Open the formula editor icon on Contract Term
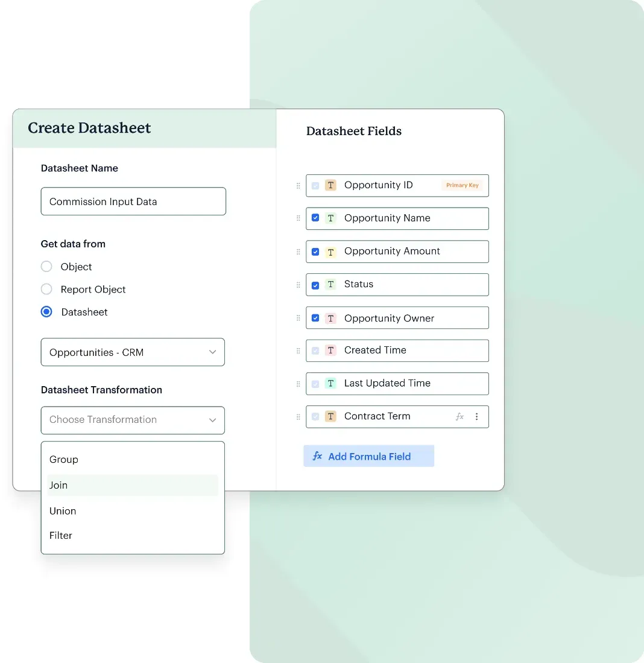 point(459,416)
